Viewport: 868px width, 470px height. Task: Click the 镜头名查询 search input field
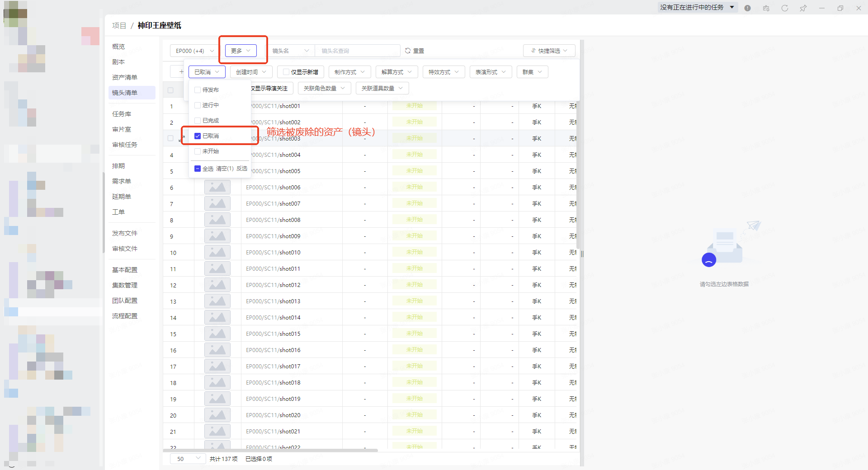[x=357, y=51]
